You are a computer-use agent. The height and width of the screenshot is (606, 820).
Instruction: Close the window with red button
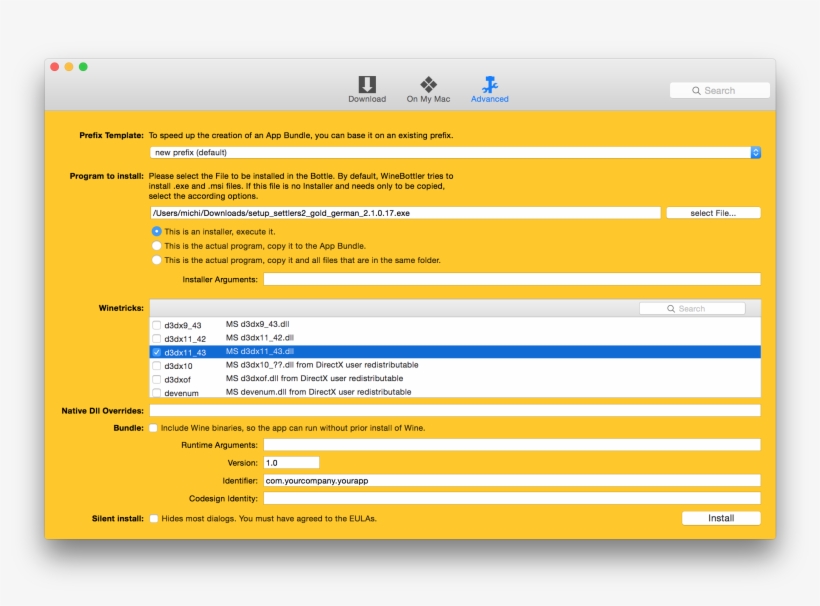coord(54,67)
